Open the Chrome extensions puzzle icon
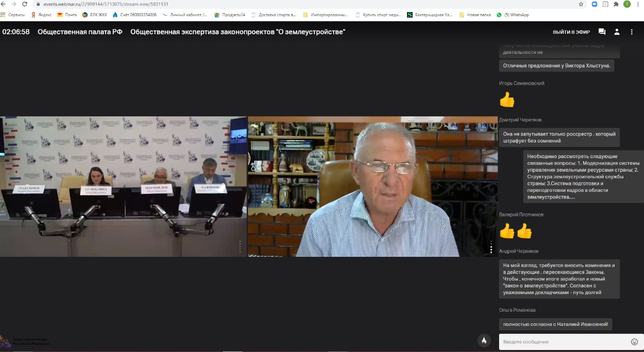 (616, 4)
